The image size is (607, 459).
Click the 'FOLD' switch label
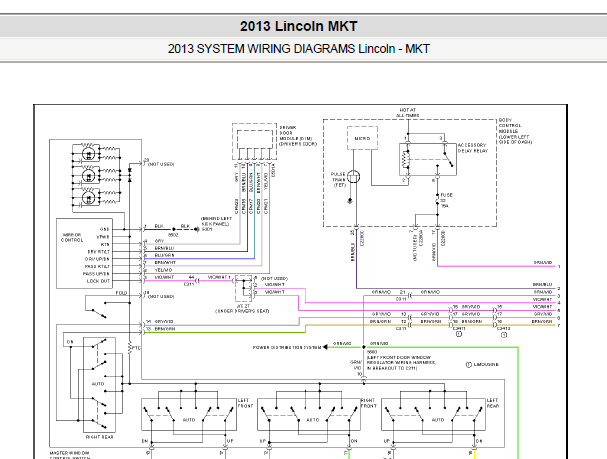click(x=121, y=293)
